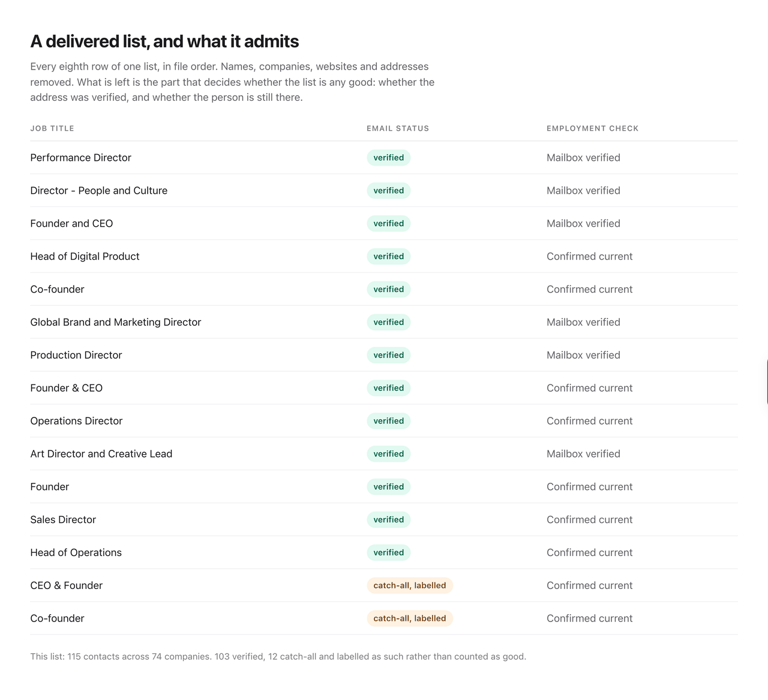Image resolution: width=768 pixels, height=700 pixels.
Task: Select 'Global Brand and Marketing Director' cell
Action: pyautogui.click(x=116, y=322)
